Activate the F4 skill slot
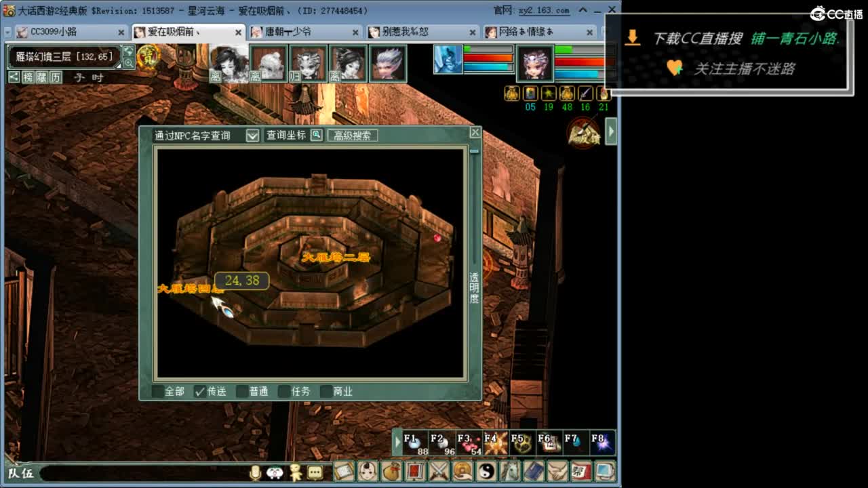Viewport: 868px width, 488px height. [496, 443]
